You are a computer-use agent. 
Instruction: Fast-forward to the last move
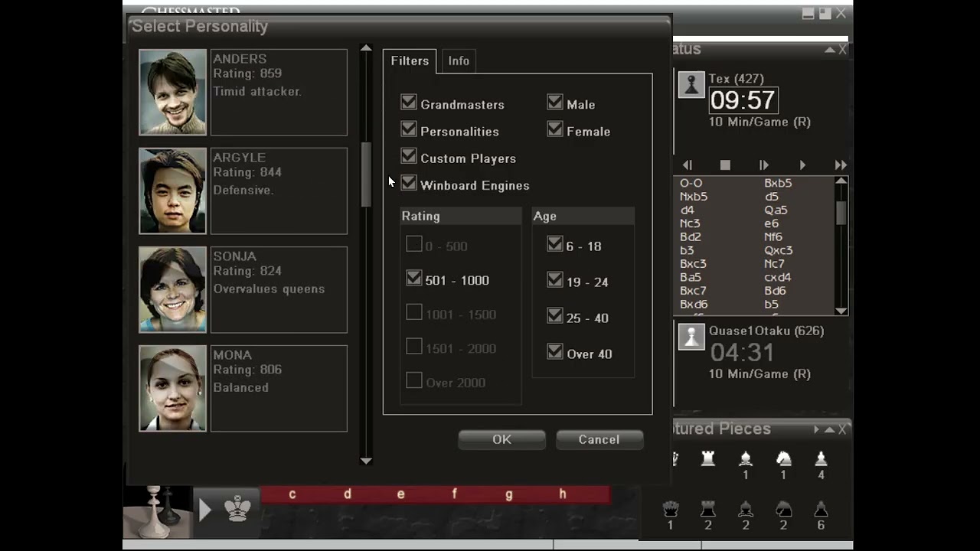(841, 165)
